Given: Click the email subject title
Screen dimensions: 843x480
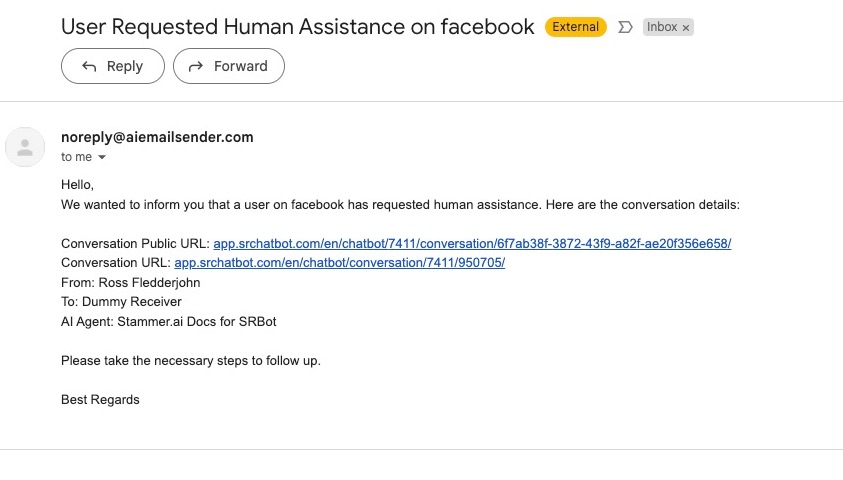Looking at the screenshot, I should pos(297,27).
